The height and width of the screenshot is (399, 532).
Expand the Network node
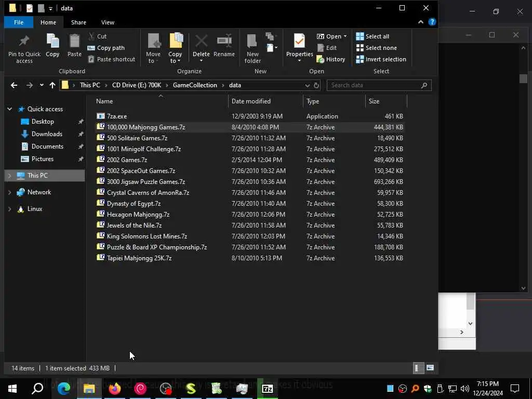pos(9,192)
